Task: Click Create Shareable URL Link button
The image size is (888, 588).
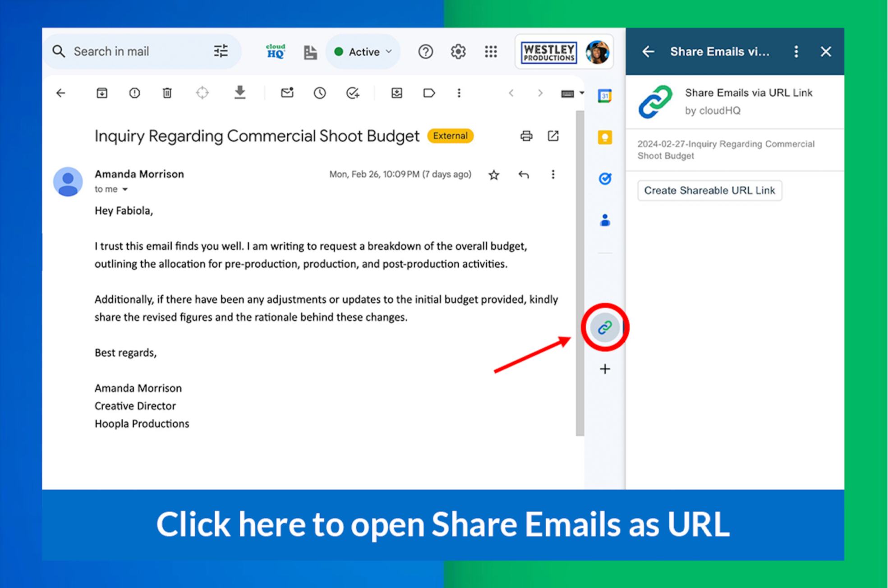Action: [709, 190]
